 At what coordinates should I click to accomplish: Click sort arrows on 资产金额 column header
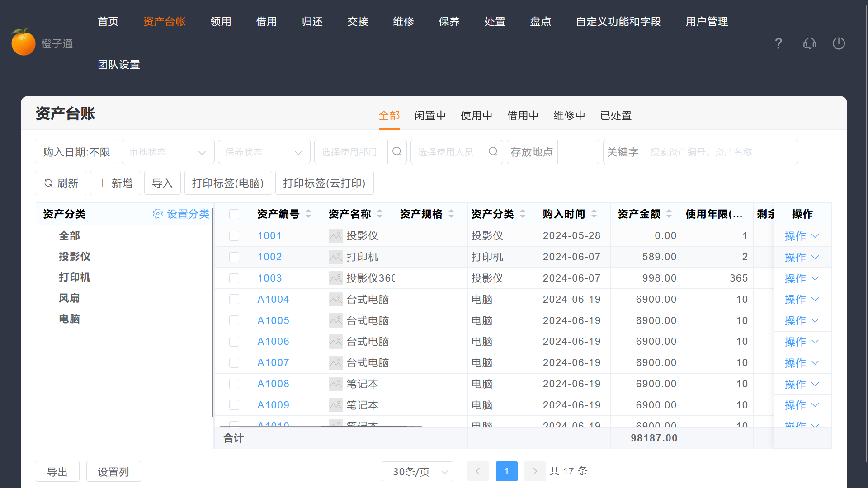click(x=668, y=214)
